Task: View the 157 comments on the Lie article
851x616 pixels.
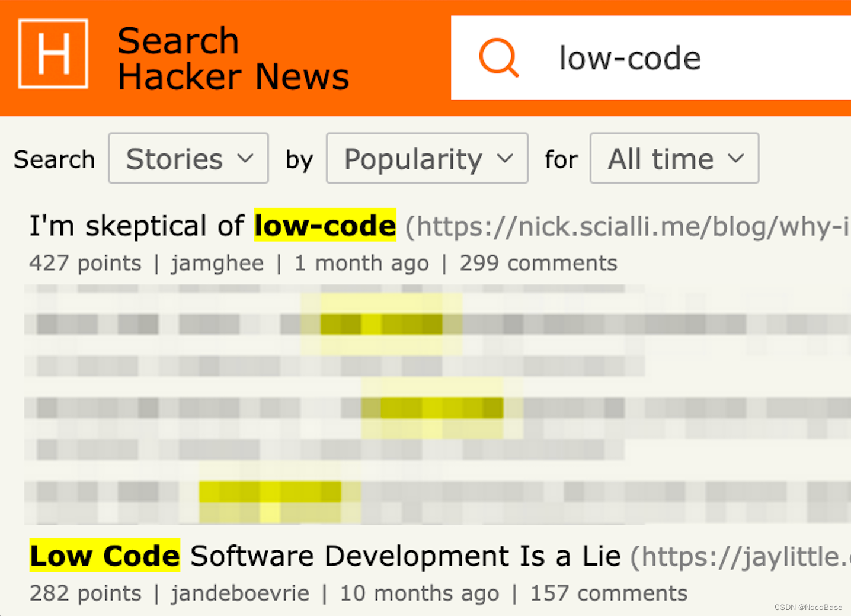Action: pyautogui.click(x=608, y=593)
